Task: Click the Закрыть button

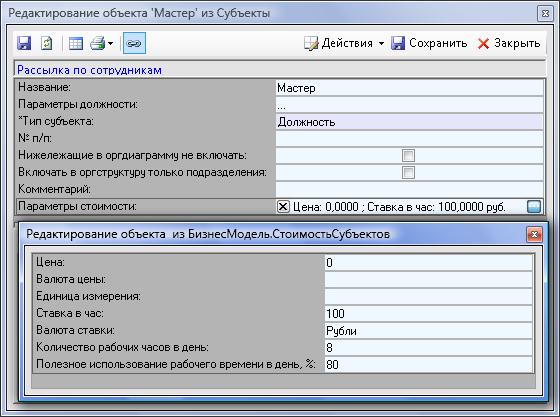Action: click(509, 43)
